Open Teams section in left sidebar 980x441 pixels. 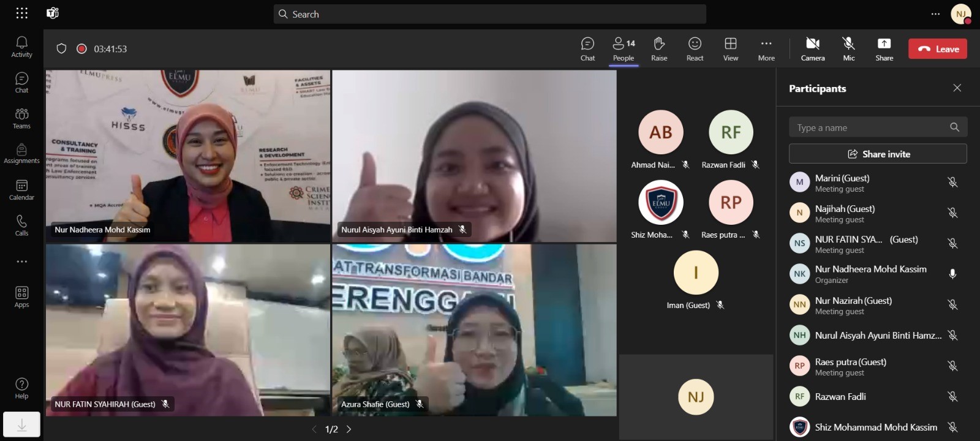coord(21,118)
